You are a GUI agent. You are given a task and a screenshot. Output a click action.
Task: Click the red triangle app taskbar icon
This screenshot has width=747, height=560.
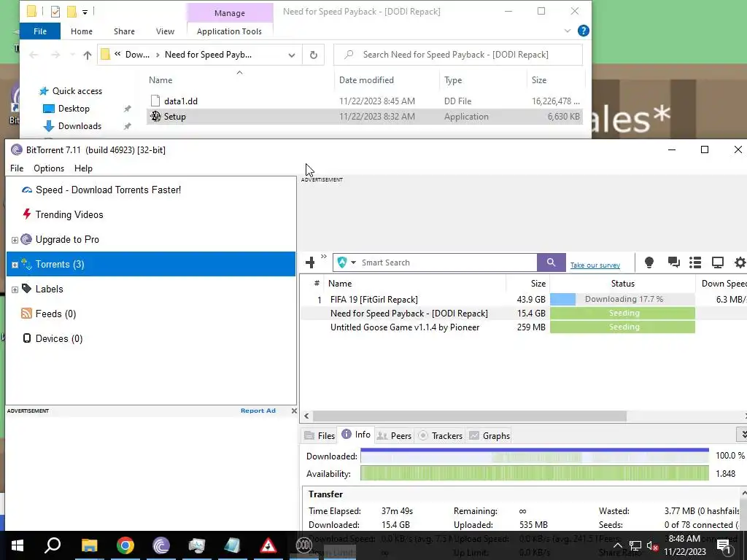coord(268,545)
